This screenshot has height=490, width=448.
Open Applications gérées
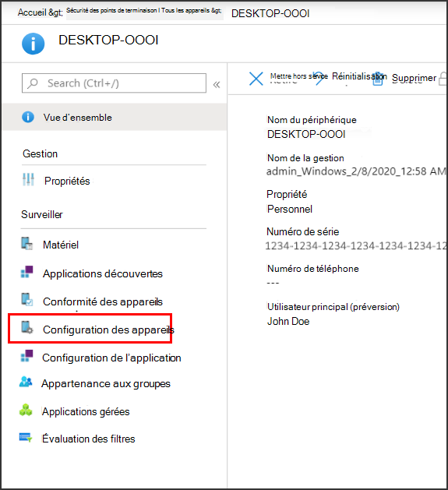[x=86, y=411]
